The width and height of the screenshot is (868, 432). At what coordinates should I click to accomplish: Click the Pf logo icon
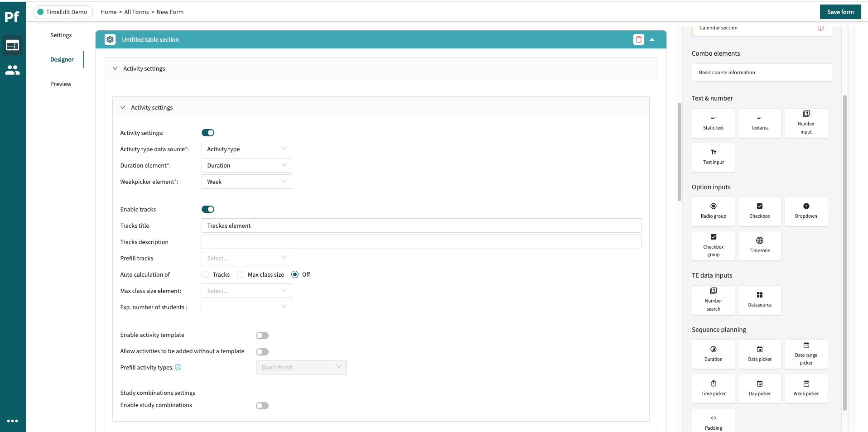point(12,17)
